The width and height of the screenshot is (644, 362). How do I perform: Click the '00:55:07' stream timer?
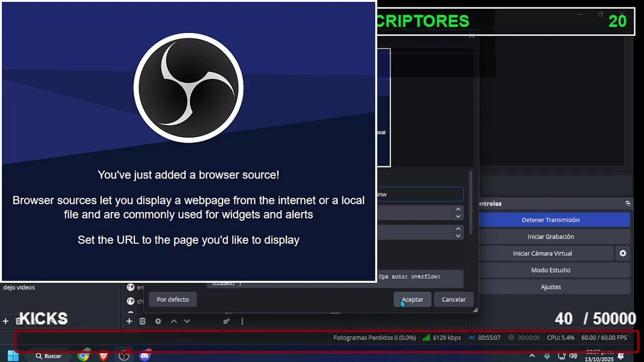coord(489,338)
